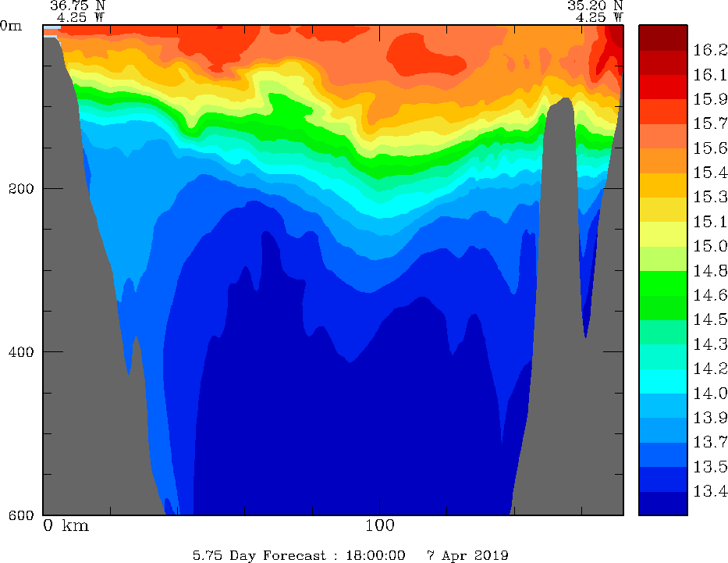This screenshot has width=728, height=563.
Task: Pick the cyan swatch between 14.0 and 14.2
Action: point(662,381)
